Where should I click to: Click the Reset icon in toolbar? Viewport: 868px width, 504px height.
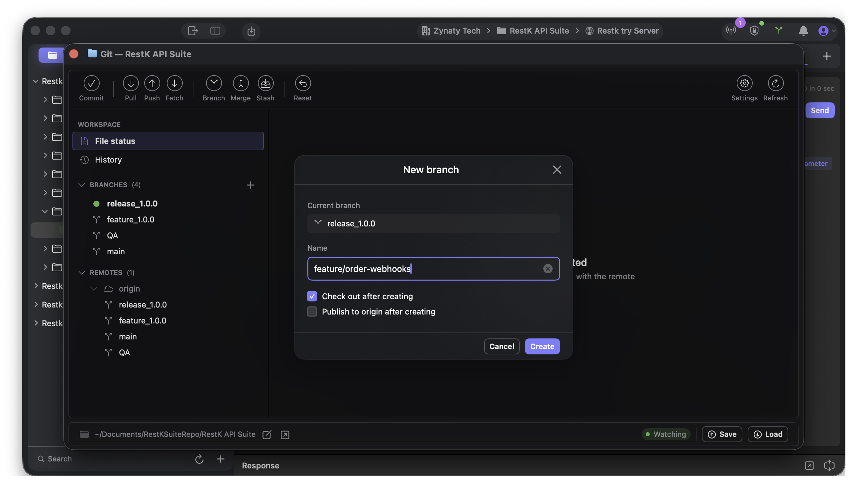[302, 83]
